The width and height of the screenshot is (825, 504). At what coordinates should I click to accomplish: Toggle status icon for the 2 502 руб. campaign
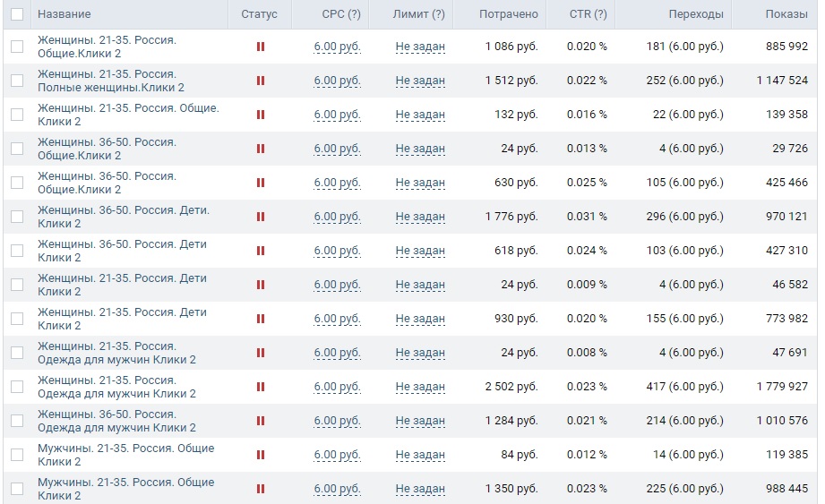(261, 387)
